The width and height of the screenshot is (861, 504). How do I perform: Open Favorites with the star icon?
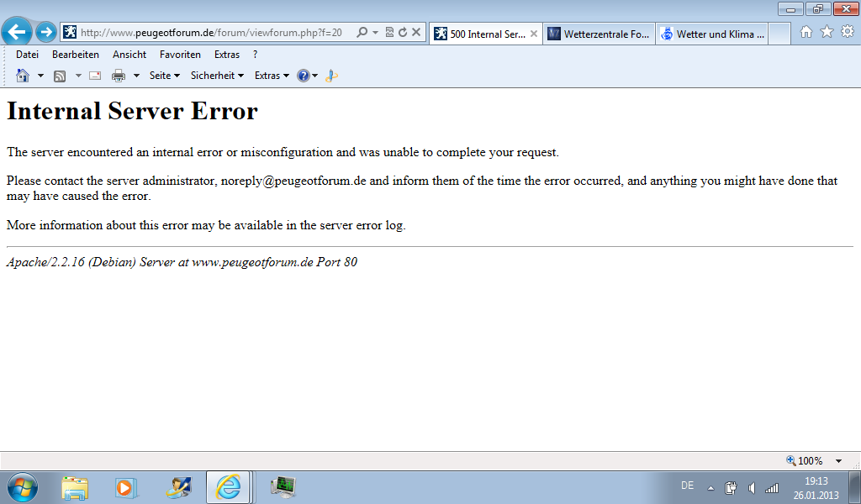click(827, 32)
